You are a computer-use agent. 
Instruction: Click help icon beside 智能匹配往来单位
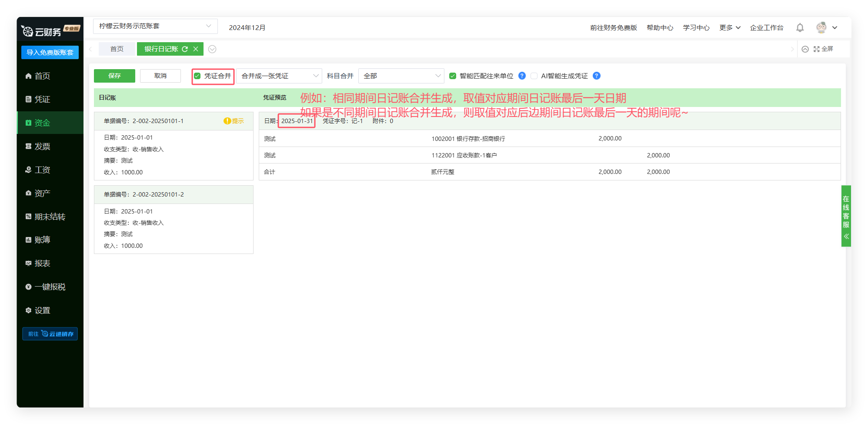click(x=522, y=76)
